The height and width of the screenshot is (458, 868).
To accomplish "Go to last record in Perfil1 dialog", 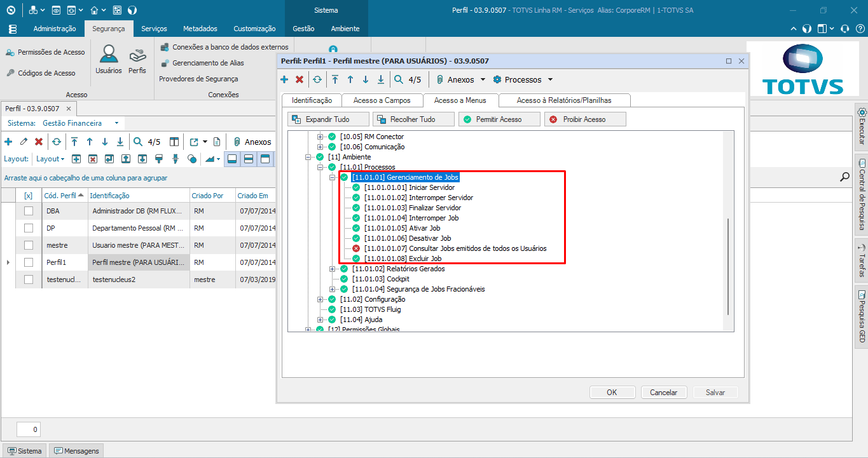I will coord(381,79).
